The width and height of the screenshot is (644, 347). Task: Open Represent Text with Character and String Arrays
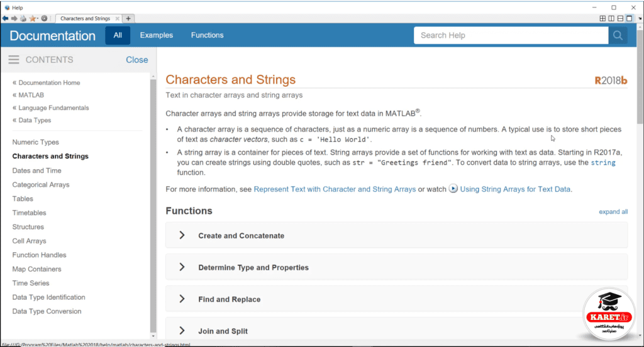pos(335,189)
